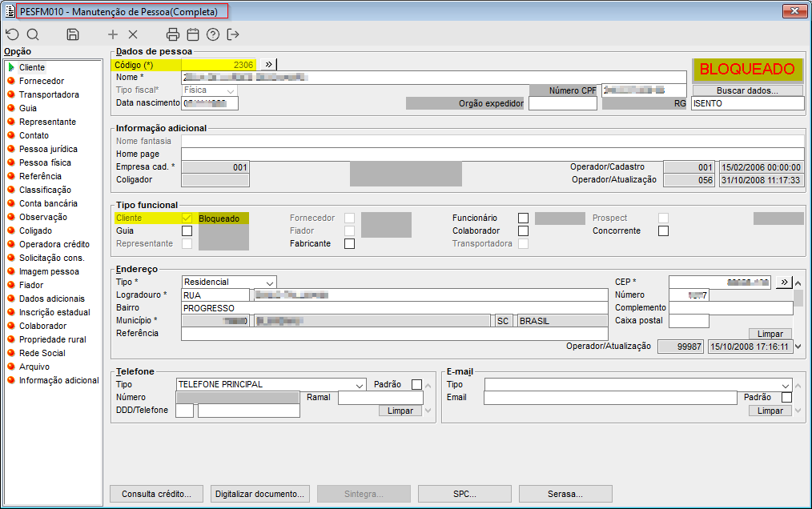Expand address Tipo Residencial dropdown
This screenshot has height=509, width=812.
coord(269,283)
